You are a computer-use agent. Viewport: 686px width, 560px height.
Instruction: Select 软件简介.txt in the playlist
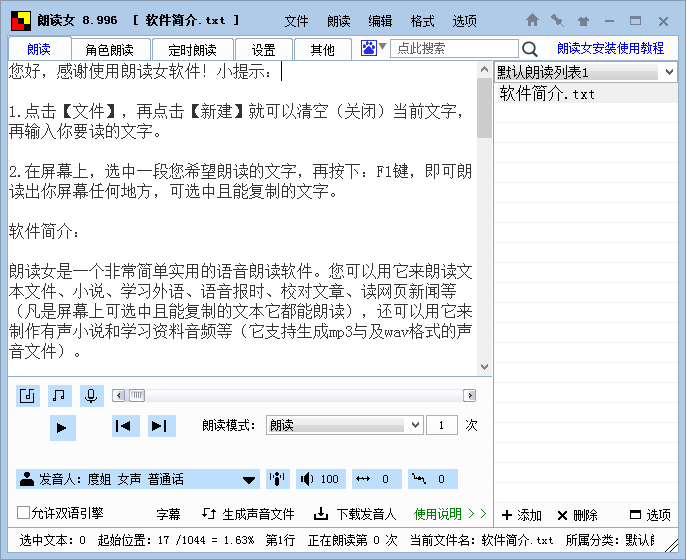click(x=586, y=93)
